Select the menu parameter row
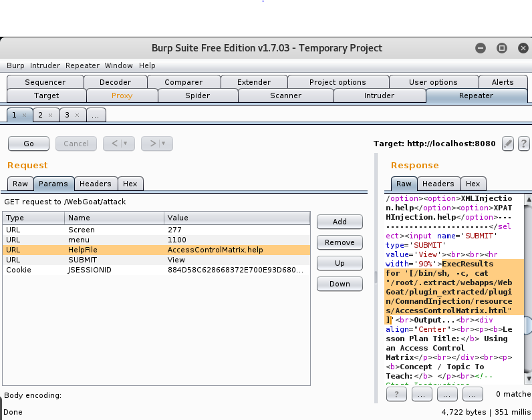 click(156, 240)
